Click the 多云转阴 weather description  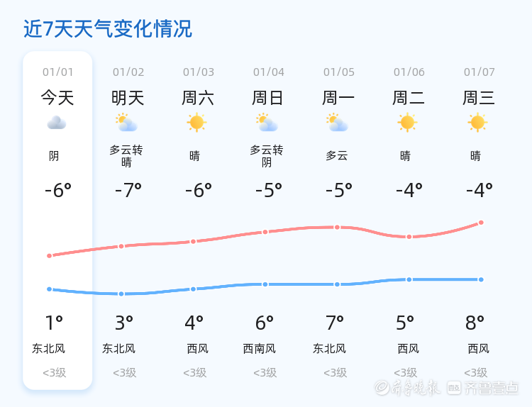tap(267, 156)
